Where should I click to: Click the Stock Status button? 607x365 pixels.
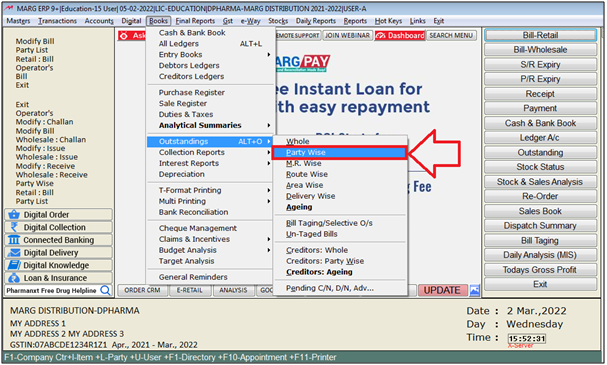(x=540, y=167)
